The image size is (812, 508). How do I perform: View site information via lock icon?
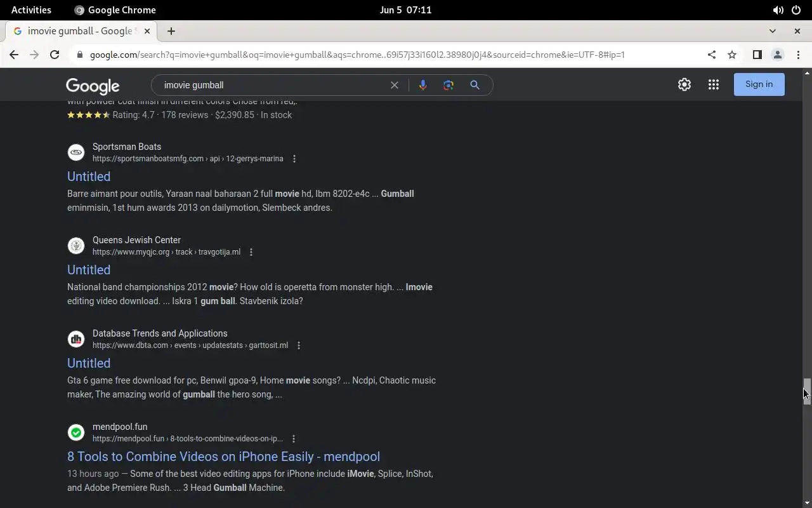(x=80, y=55)
